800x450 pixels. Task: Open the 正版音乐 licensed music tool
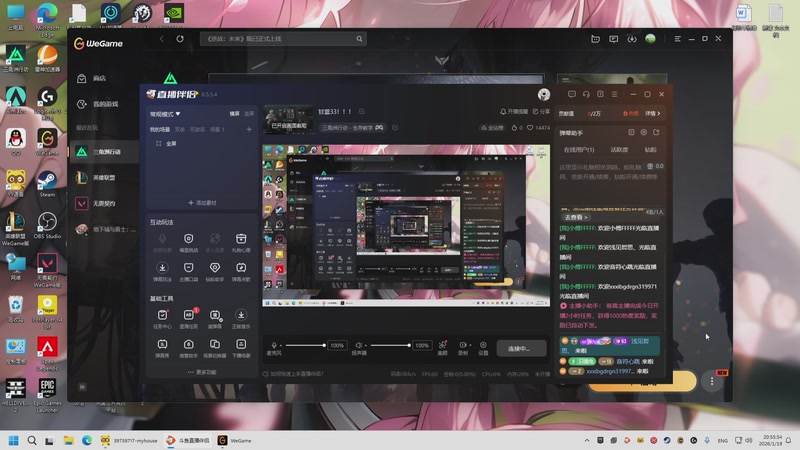click(241, 319)
